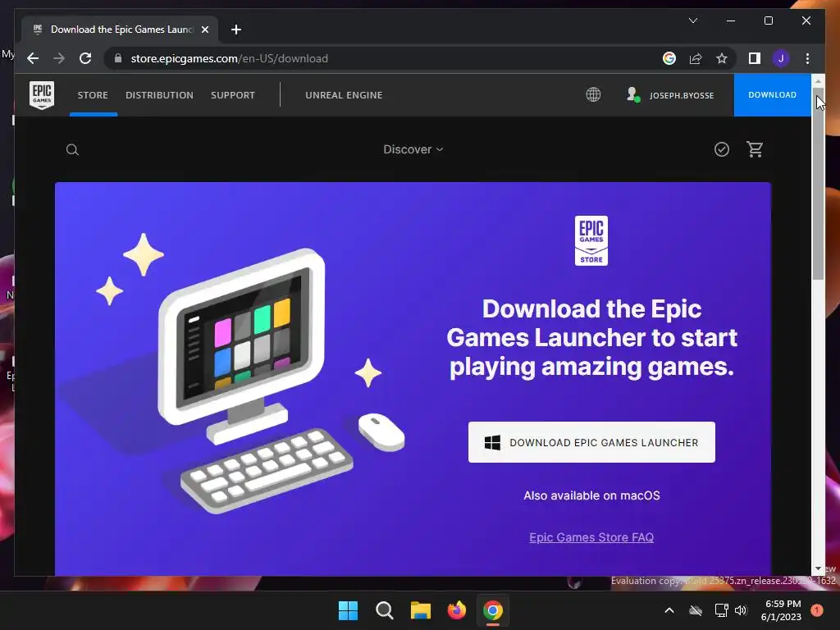
Task: Open the Epic Games Store FAQ link
Action: [591, 537]
